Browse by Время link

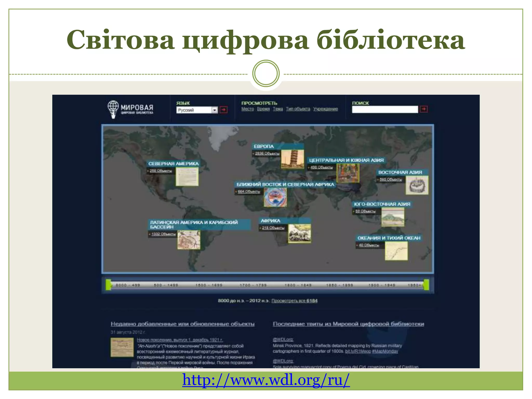tap(263, 109)
